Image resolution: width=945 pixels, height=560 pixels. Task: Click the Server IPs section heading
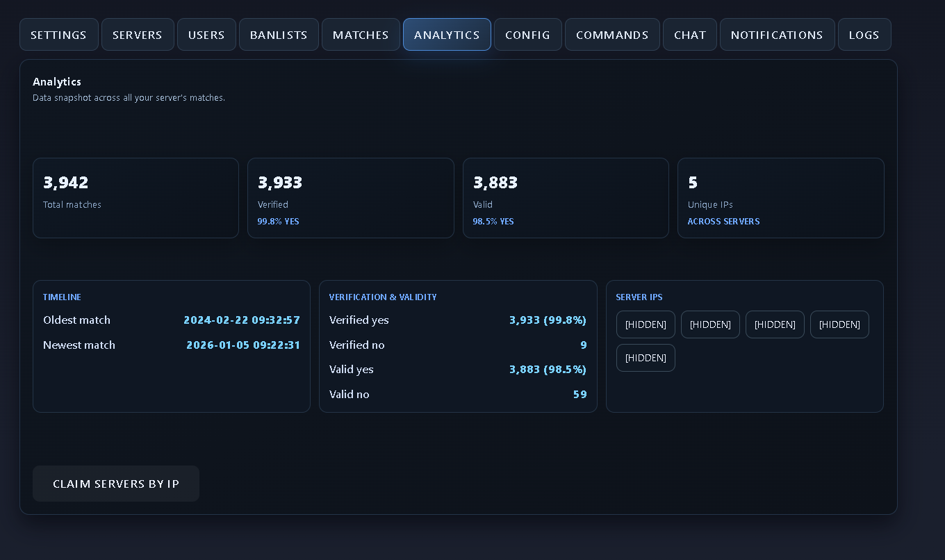pos(639,297)
